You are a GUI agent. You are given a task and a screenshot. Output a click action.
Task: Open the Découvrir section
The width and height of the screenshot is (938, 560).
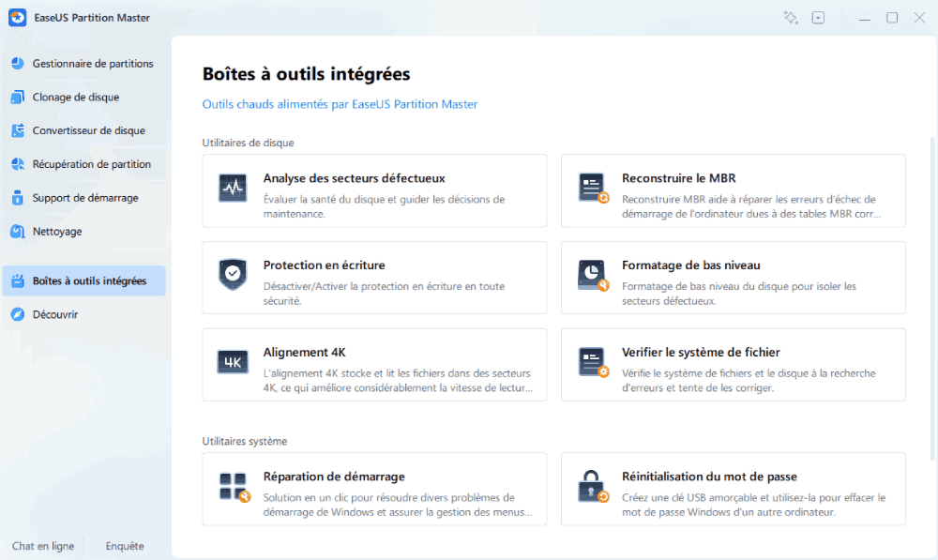[83, 314]
